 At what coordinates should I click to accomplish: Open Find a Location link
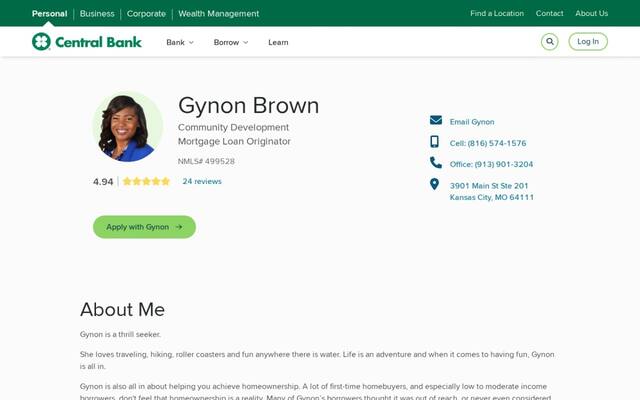tap(497, 13)
